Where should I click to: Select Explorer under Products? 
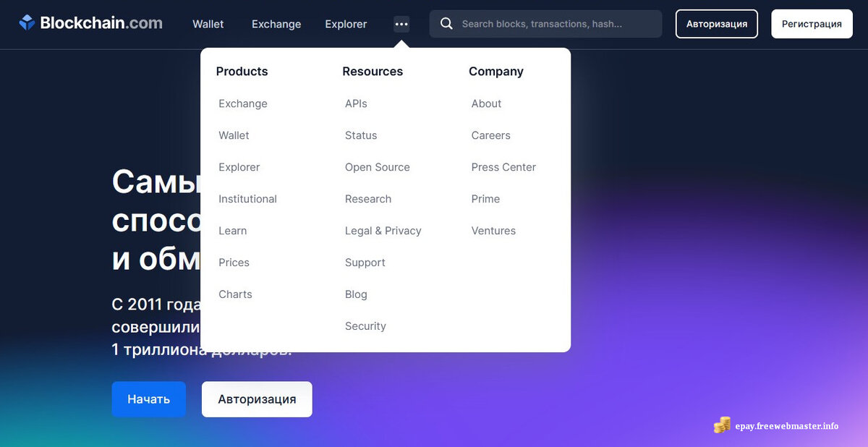(x=239, y=167)
